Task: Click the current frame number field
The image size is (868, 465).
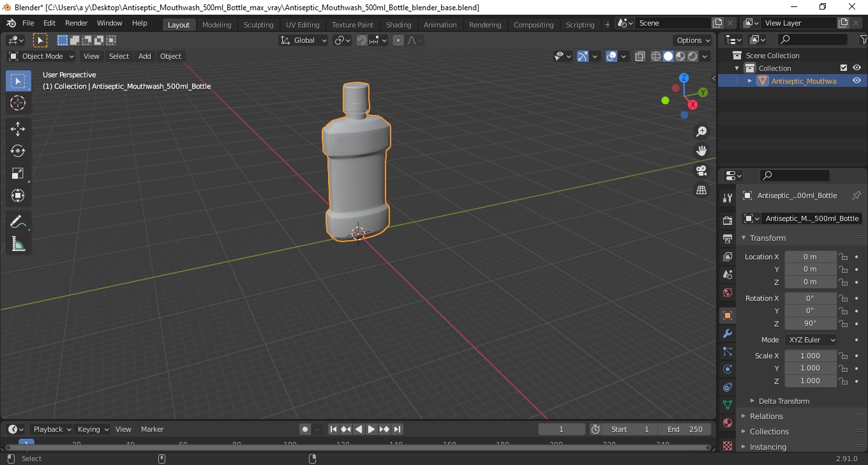Action: [562, 429]
